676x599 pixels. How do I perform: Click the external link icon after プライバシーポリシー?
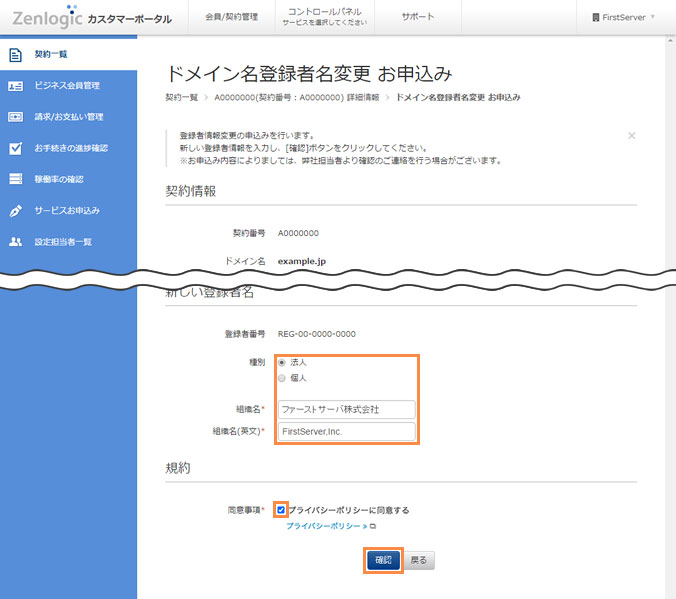(x=373, y=526)
